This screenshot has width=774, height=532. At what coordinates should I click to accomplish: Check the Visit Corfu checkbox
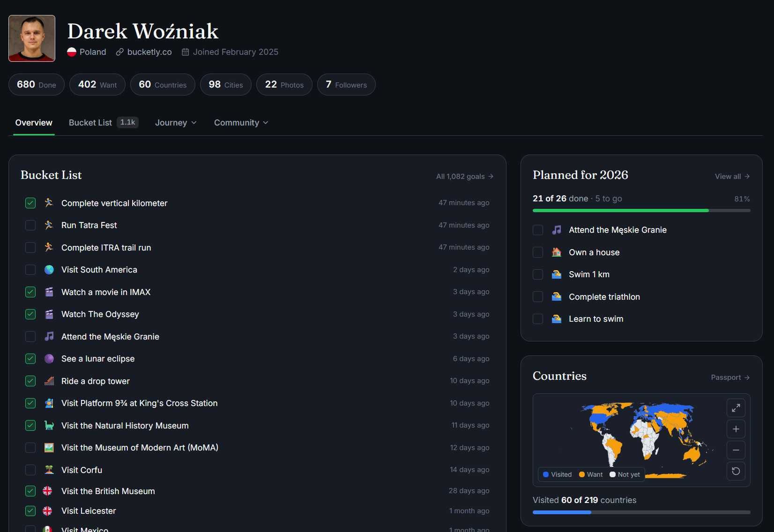[30, 470]
